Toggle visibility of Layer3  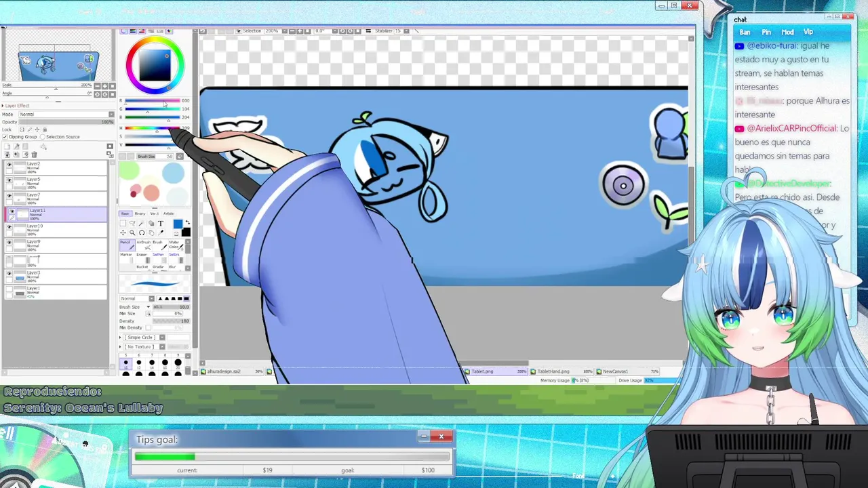9,274
